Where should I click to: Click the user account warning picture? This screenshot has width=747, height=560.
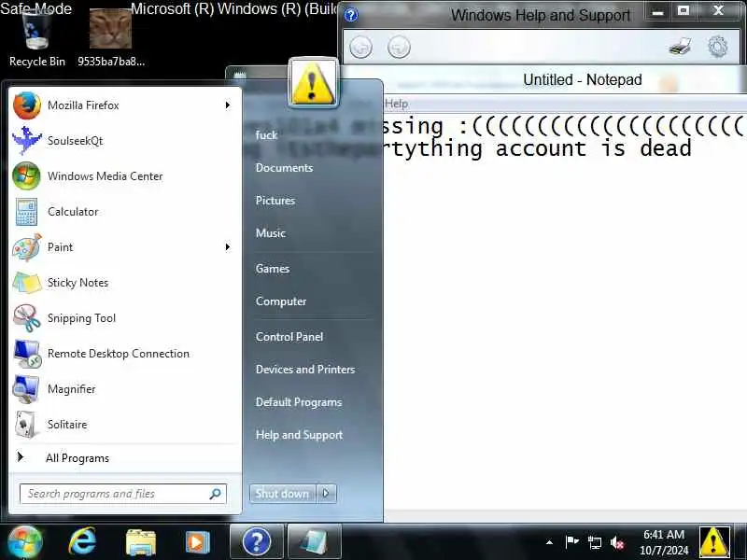313,82
